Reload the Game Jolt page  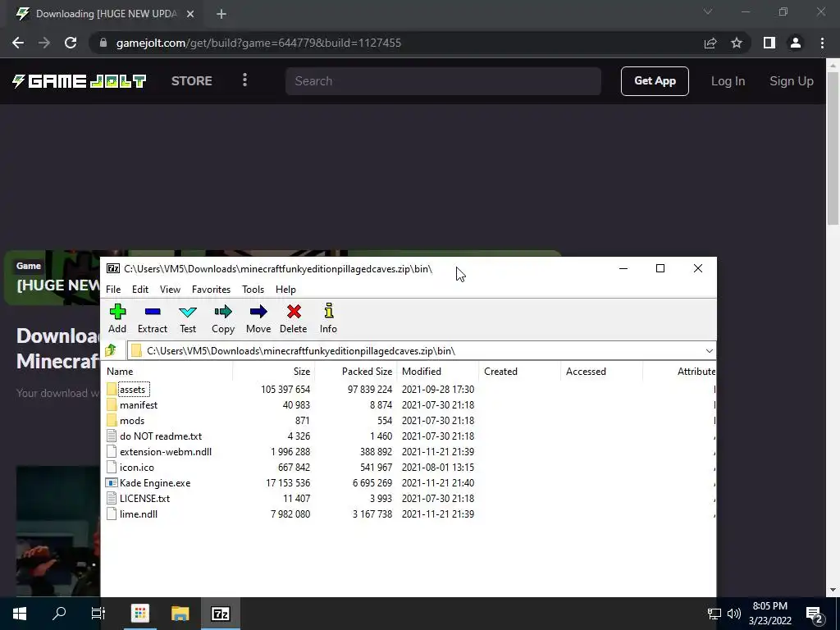pos(71,43)
